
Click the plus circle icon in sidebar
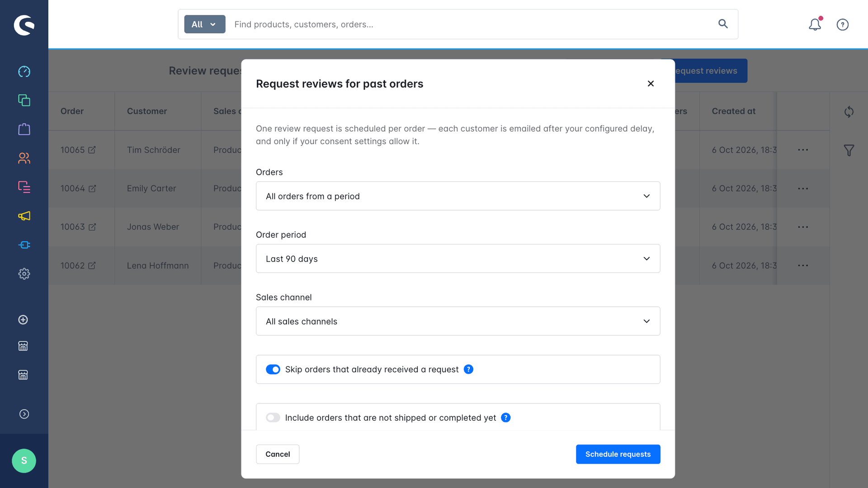tap(23, 320)
